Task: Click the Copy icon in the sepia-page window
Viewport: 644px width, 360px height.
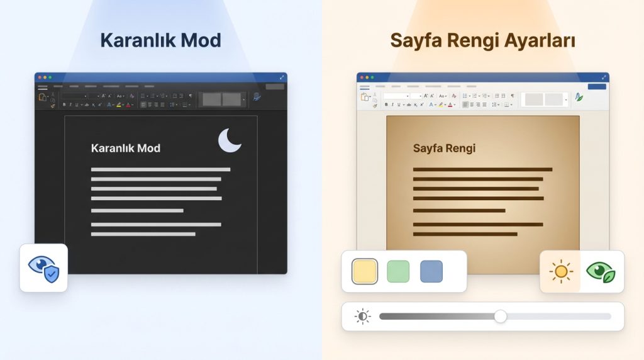Action: 375,101
